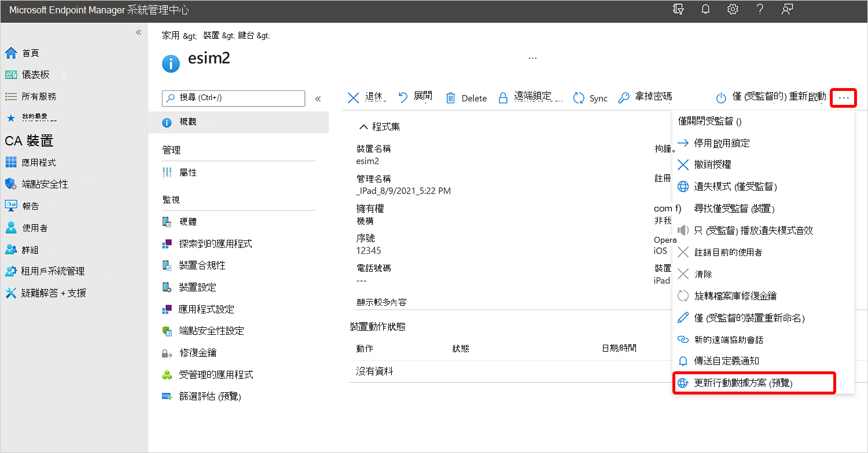Image resolution: width=868 pixels, height=453 pixels.
Task: Click the 狀態 column header
Action: (x=461, y=349)
